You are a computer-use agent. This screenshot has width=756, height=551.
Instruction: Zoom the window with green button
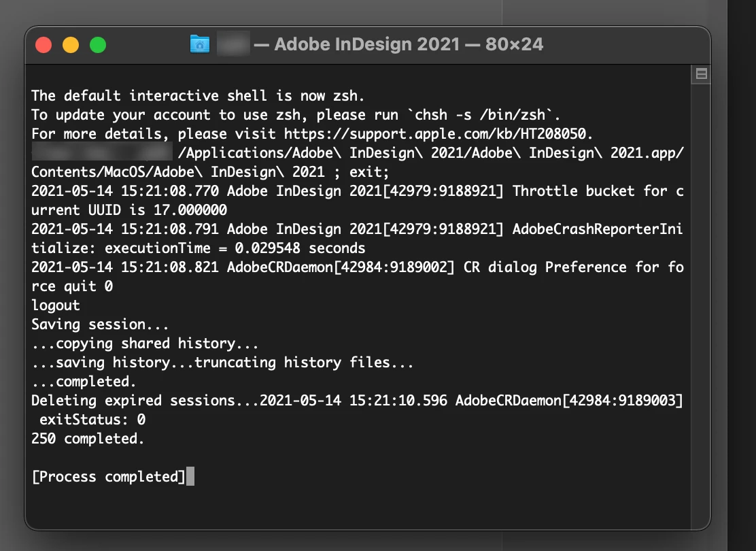pyautogui.click(x=98, y=45)
